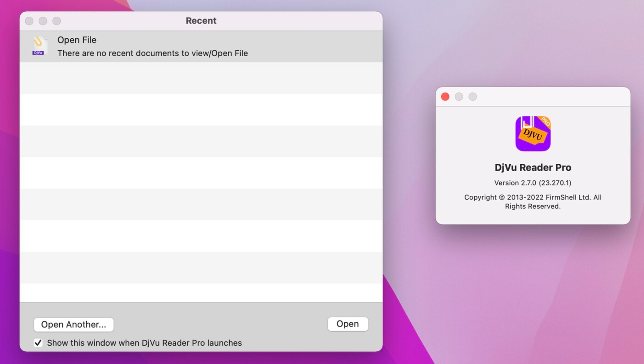Click the FirmShell copyright notice text
The image size is (644, 364).
point(533,202)
